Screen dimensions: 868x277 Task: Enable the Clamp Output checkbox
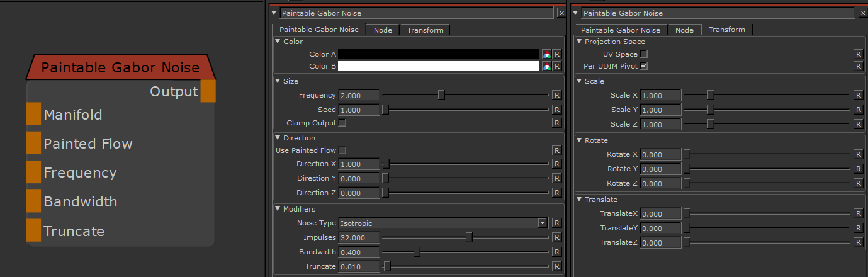[342, 123]
